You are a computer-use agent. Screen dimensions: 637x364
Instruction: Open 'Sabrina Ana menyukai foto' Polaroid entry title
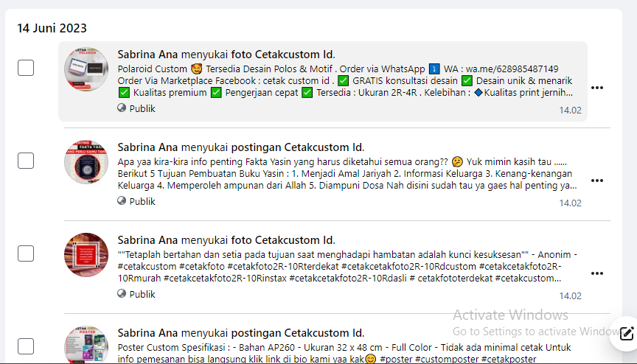point(226,55)
